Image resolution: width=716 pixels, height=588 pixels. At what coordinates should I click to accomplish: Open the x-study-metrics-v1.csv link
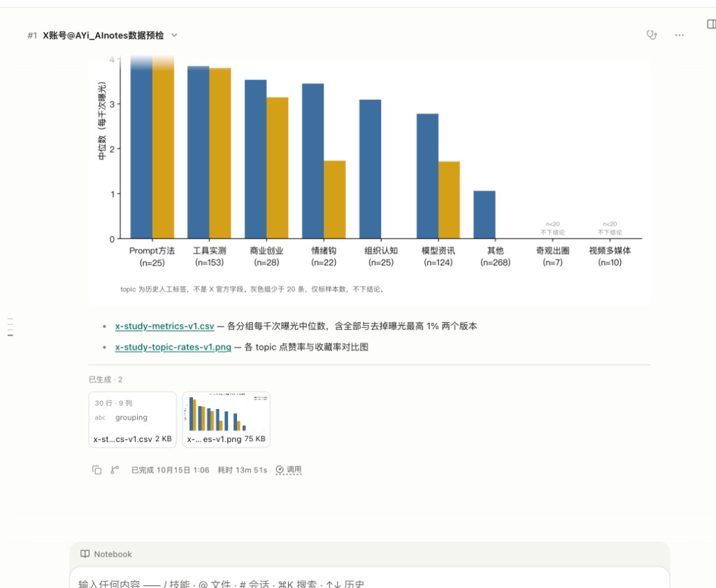tap(164, 326)
